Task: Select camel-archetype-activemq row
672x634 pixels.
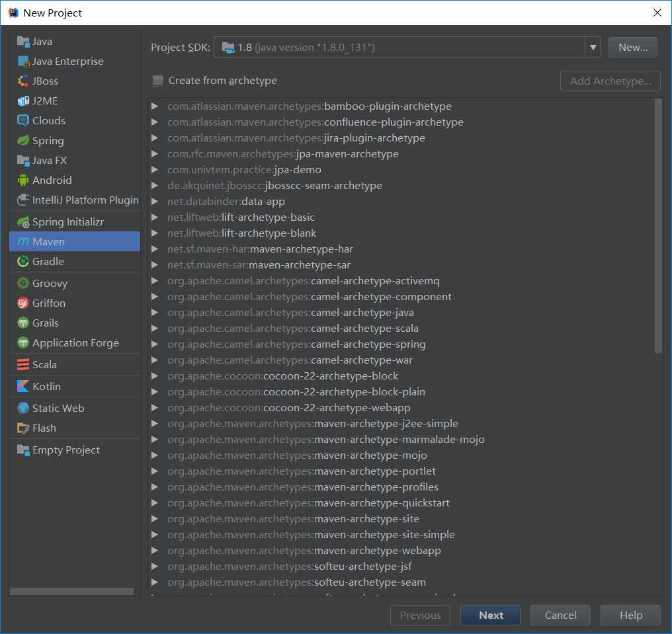Action: 401,280
